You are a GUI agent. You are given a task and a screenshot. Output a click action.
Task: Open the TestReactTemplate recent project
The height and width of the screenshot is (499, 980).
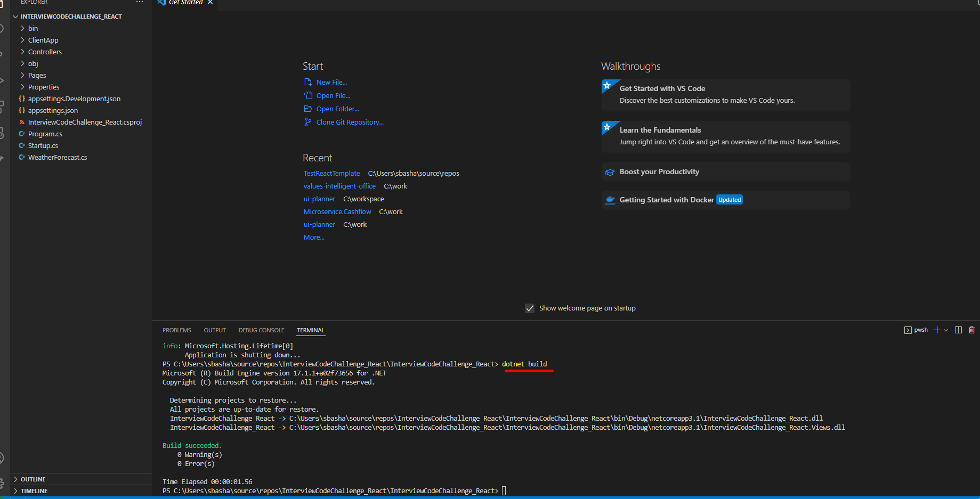click(x=331, y=173)
